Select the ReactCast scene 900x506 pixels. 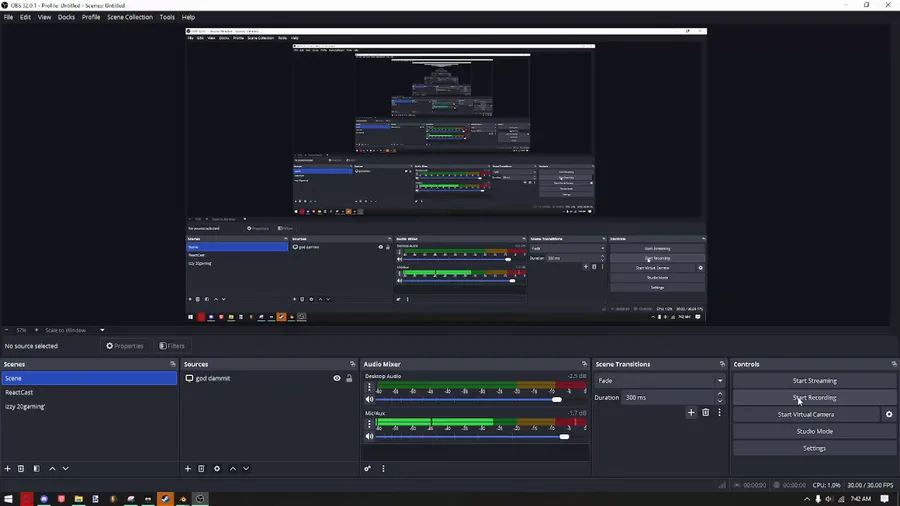point(89,392)
